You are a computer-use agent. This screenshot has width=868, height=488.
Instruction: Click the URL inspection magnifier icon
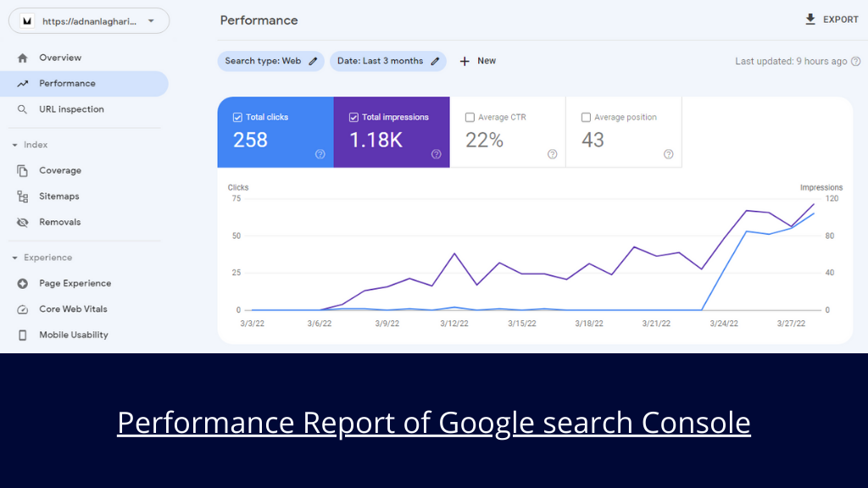tap(22, 109)
